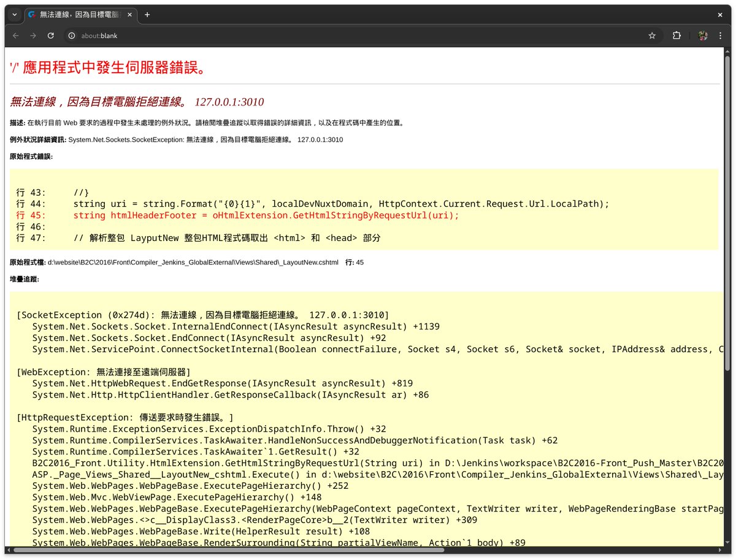Viewport: 736px width, 560px height.
Task: View site information icon in address bar
Action: (x=72, y=36)
